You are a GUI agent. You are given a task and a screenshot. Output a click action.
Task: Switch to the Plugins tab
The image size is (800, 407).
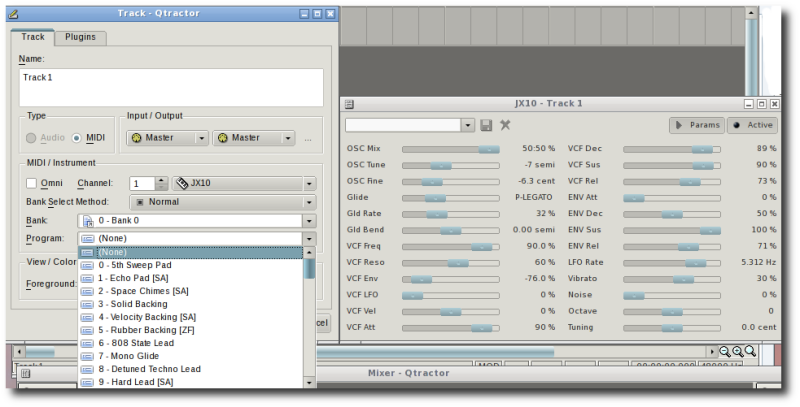80,37
